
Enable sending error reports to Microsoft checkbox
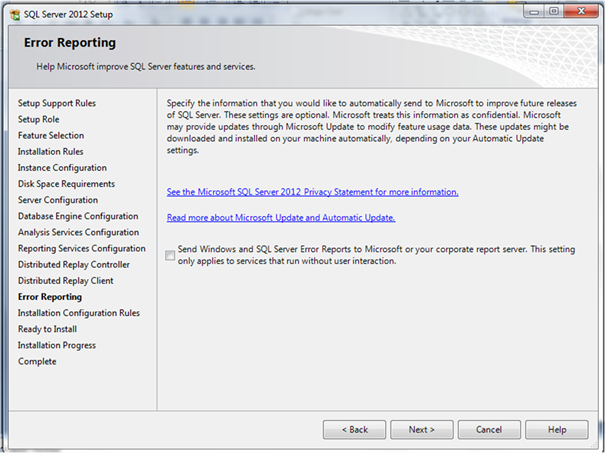(x=170, y=255)
